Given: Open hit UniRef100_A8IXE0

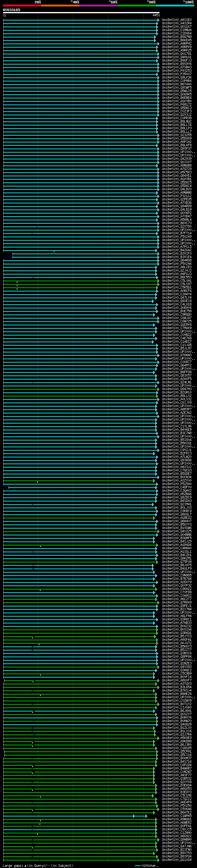Looking at the screenshot, I should [x=176, y=20].
